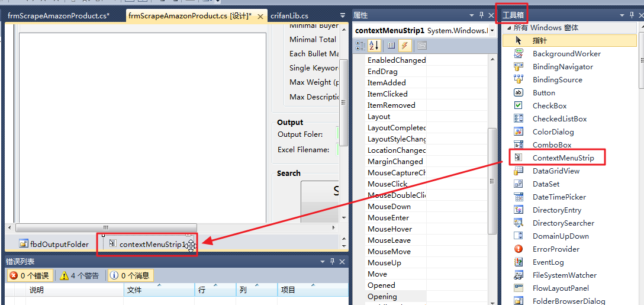
Task: Pin toggle for the Error List (错误列表) panel
Action: [333, 261]
